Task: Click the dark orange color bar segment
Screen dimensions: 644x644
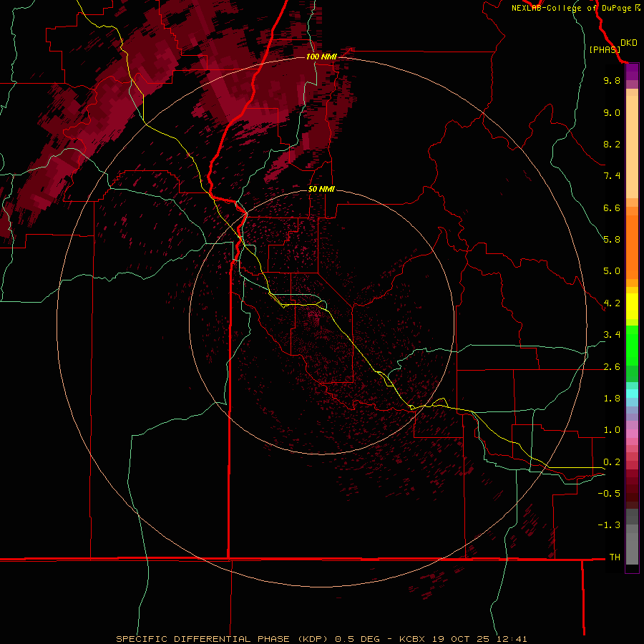Action: (x=632, y=246)
